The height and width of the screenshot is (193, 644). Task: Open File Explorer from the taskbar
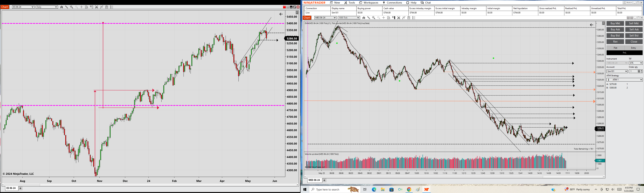[383, 189]
